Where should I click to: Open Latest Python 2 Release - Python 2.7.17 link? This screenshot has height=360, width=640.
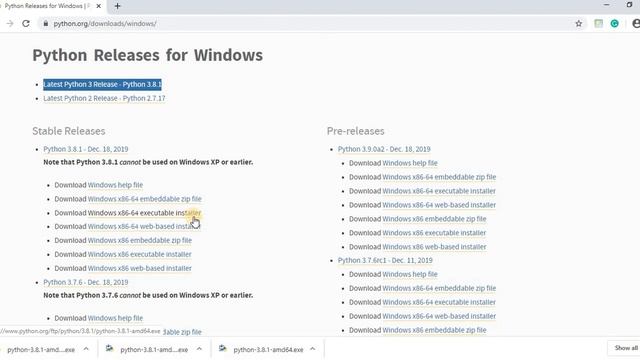[x=104, y=98]
